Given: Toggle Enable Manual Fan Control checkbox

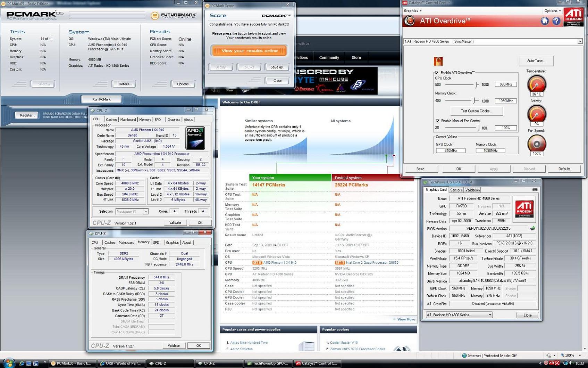Looking at the screenshot, I should (x=437, y=121).
